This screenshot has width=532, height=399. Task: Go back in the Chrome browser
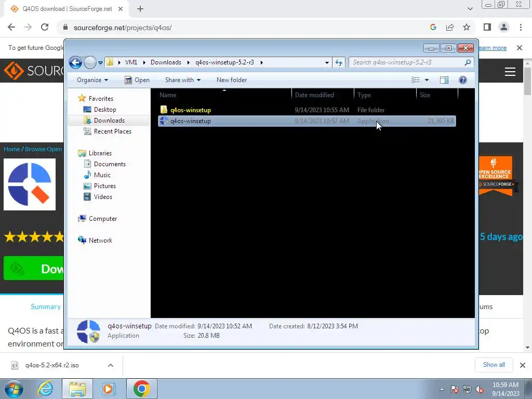click(11, 28)
